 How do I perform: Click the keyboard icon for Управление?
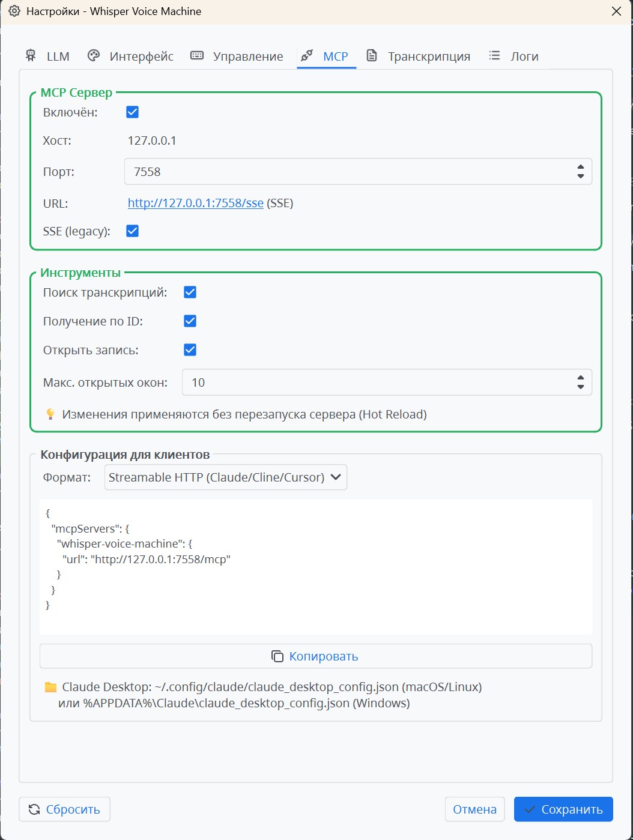pyautogui.click(x=197, y=56)
